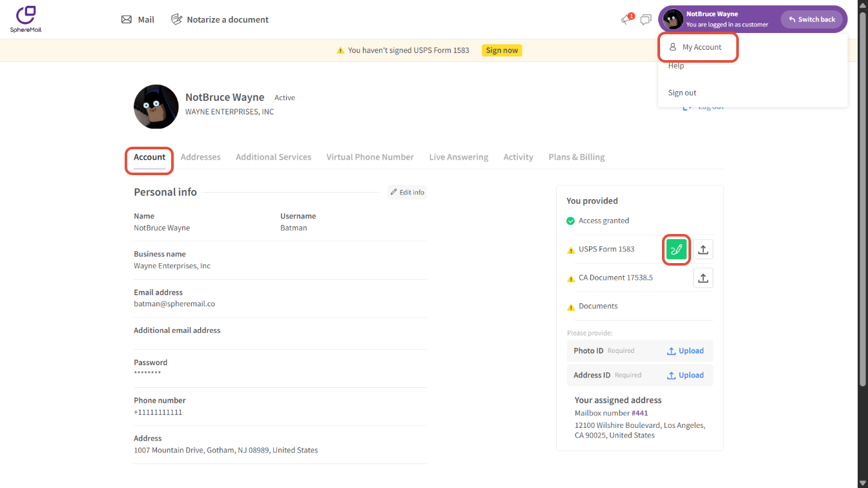Open the chat messages icon
868x488 pixels.
(645, 19)
